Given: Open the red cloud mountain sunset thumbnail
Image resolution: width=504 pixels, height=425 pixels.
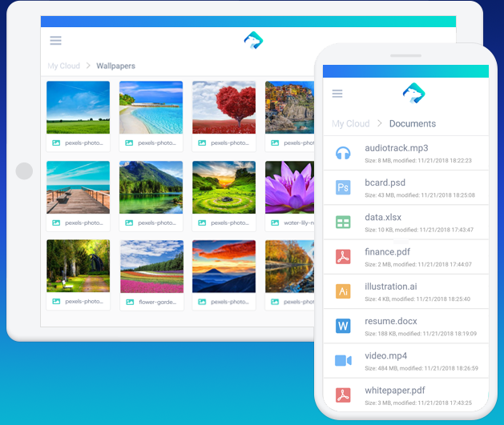Looking at the screenshot, I should (224, 267).
